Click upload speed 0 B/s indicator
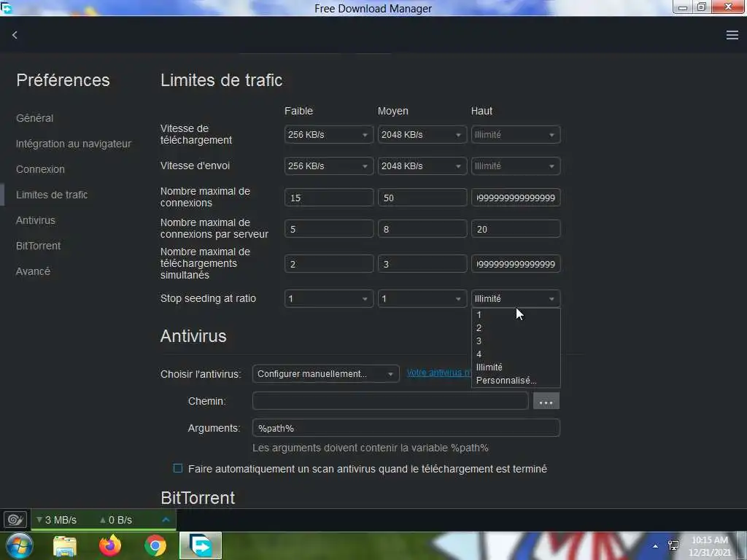The width and height of the screenshot is (747, 560). pyautogui.click(x=116, y=520)
